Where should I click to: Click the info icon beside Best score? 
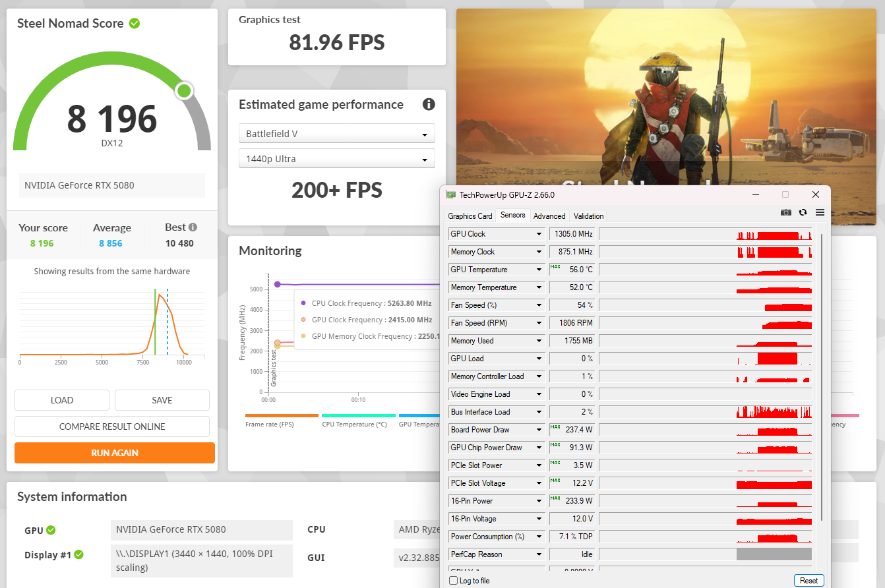coord(193,227)
